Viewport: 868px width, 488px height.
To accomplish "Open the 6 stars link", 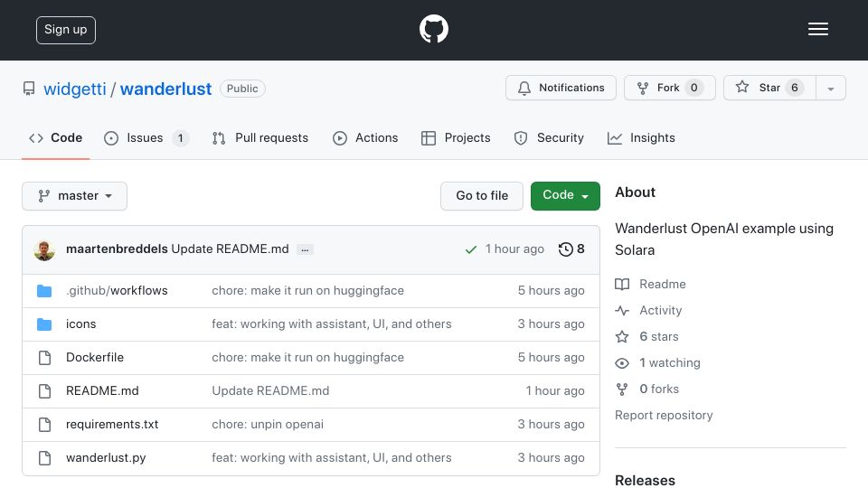I will [659, 336].
